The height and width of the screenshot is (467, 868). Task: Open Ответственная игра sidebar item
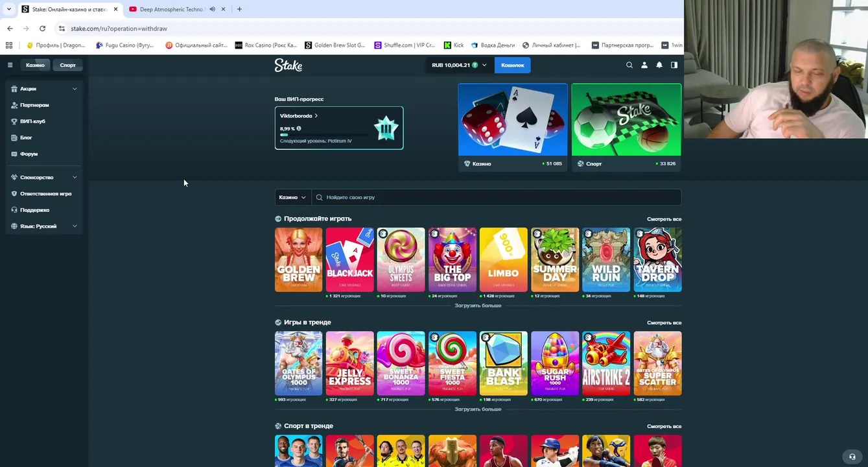coord(44,193)
